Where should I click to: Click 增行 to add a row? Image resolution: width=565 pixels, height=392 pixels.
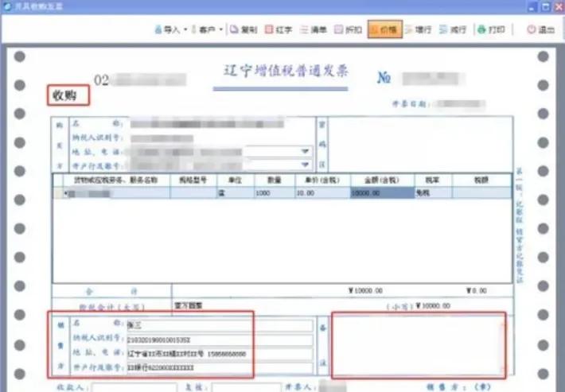pyautogui.click(x=418, y=29)
